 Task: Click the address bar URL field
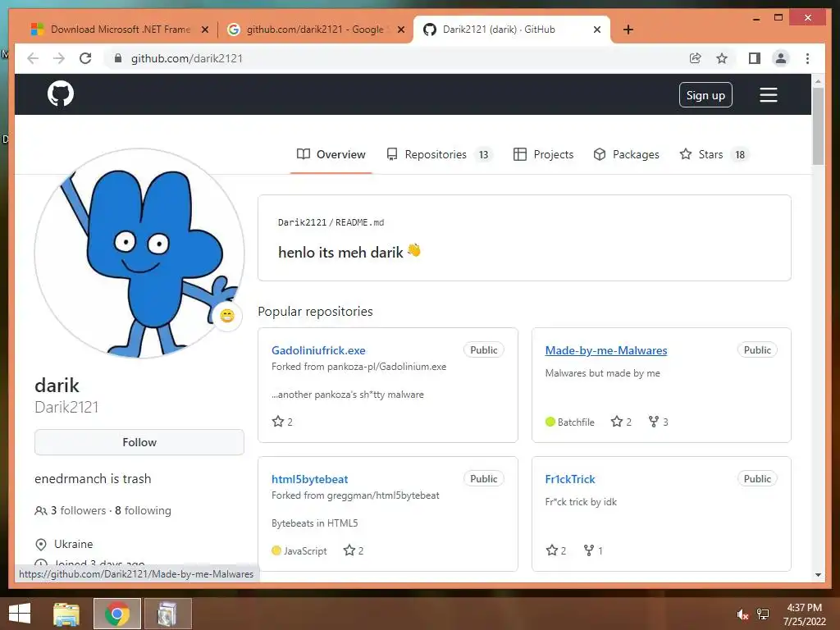pos(396,58)
